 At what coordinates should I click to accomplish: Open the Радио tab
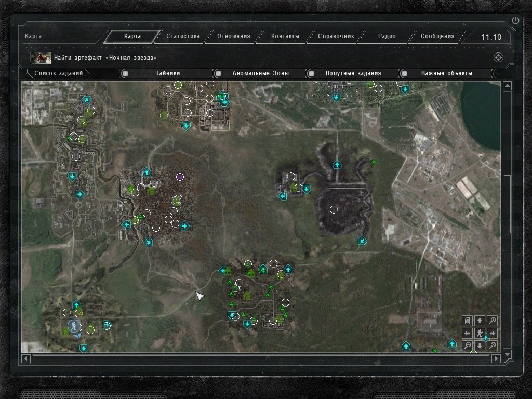point(387,36)
